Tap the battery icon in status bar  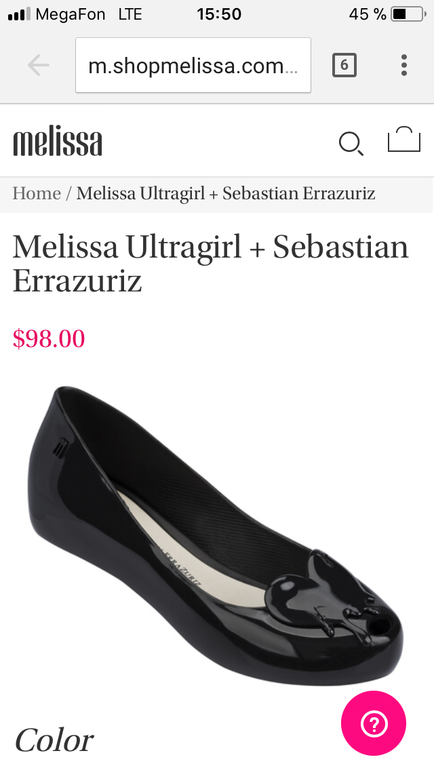click(x=408, y=14)
